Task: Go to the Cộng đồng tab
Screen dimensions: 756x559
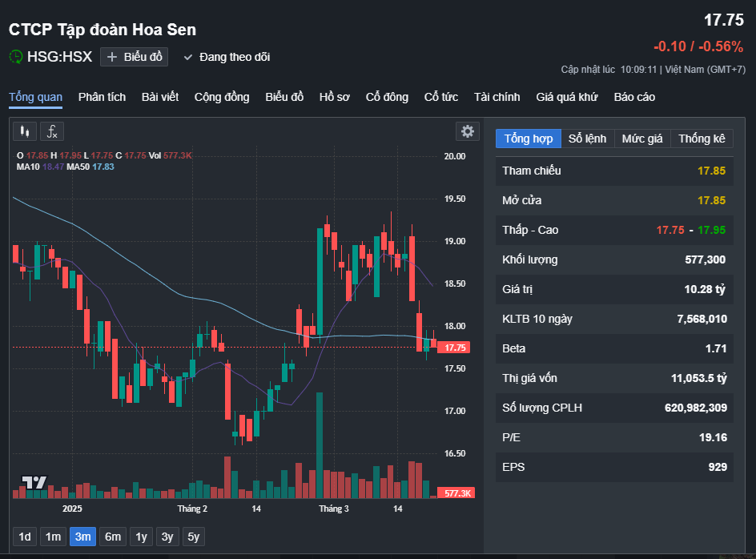Action: coord(222,98)
